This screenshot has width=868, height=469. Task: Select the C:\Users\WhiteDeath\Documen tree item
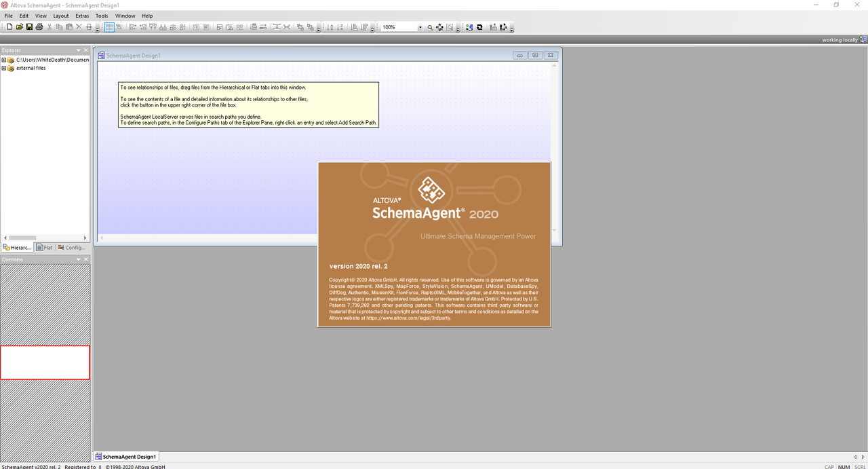tap(53, 60)
